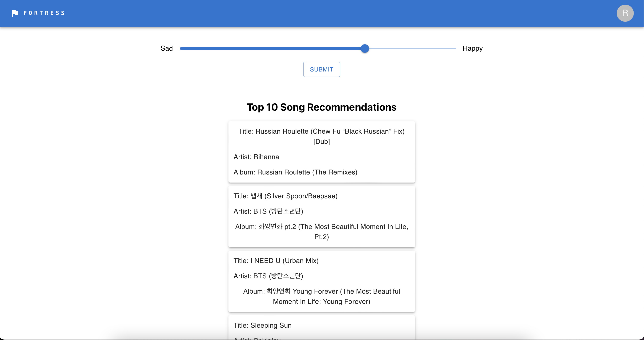644x340 pixels.
Task: Click the Happy label
Action: pos(472,49)
